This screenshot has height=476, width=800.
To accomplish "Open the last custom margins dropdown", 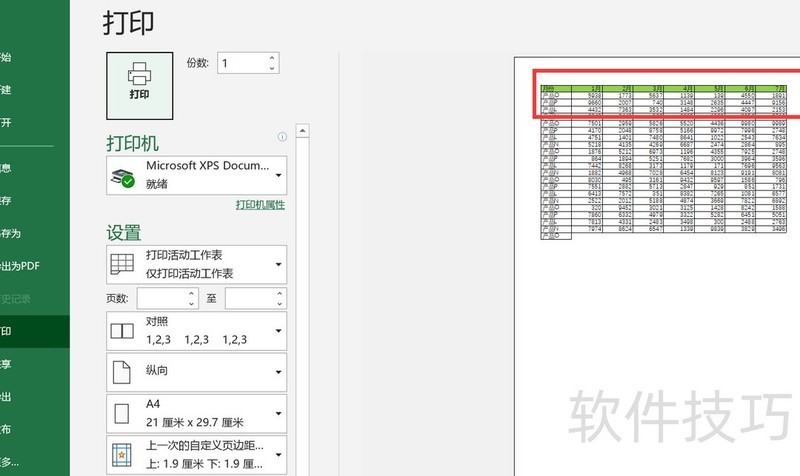I will pos(196,455).
